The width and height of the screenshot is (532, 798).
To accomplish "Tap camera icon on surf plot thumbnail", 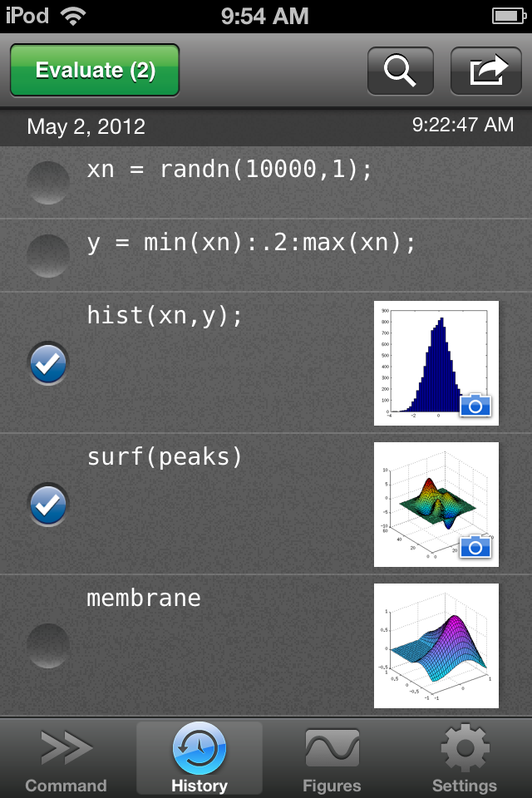I will click(475, 546).
